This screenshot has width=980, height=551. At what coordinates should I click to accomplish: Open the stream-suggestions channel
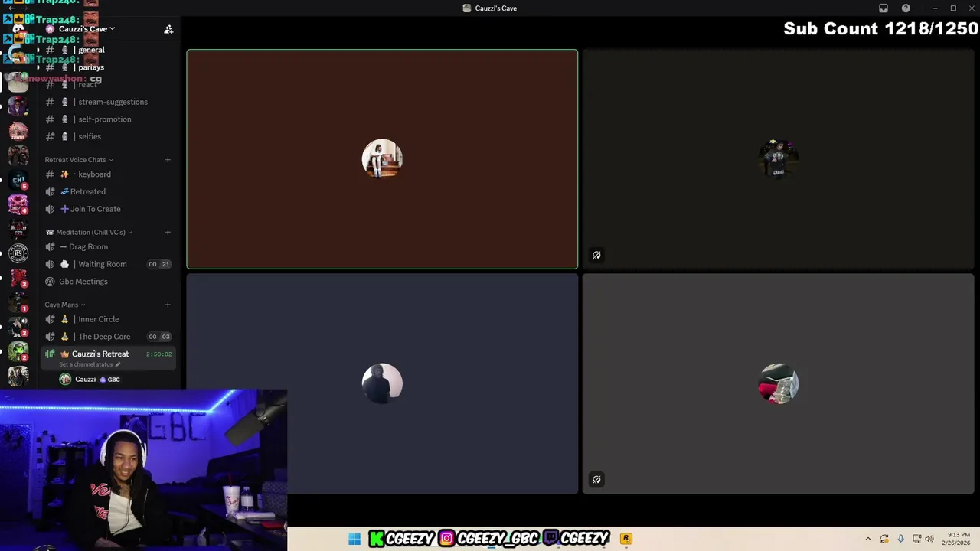point(107,102)
